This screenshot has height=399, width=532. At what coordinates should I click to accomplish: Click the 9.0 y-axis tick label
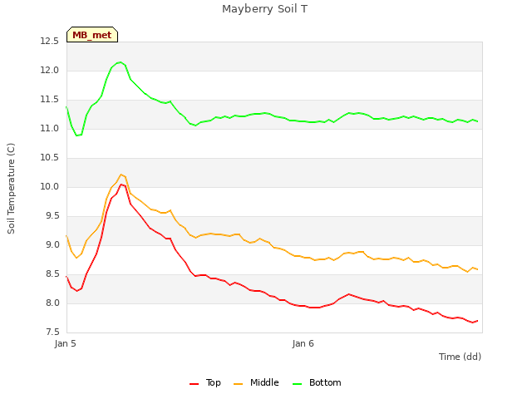52,245
